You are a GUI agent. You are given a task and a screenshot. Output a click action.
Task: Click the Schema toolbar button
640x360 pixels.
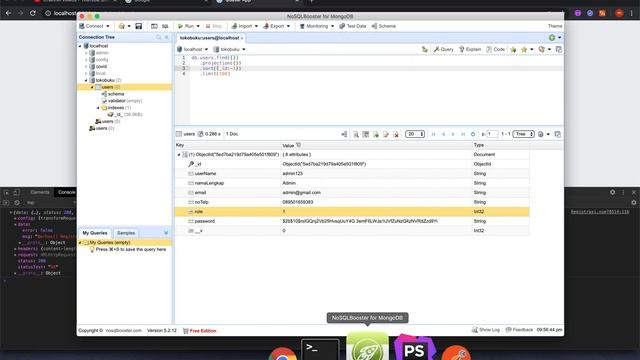coord(384,26)
